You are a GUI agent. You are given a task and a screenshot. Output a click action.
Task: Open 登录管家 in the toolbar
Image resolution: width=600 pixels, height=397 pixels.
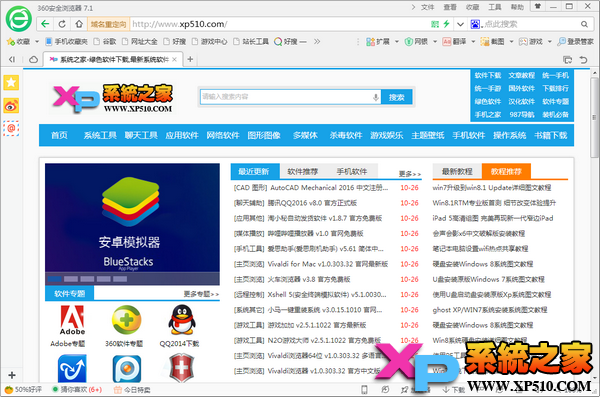pyautogui.click(x=576, y=41)
